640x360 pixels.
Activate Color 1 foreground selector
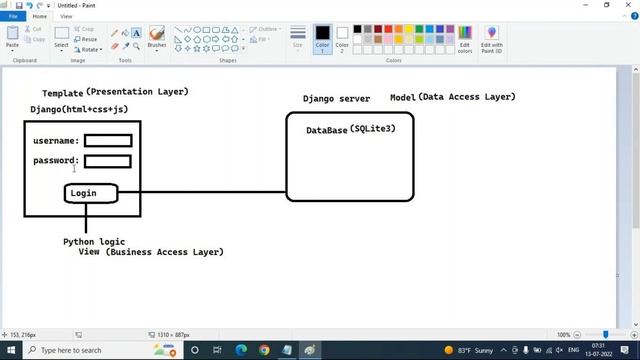pos(322,39)
